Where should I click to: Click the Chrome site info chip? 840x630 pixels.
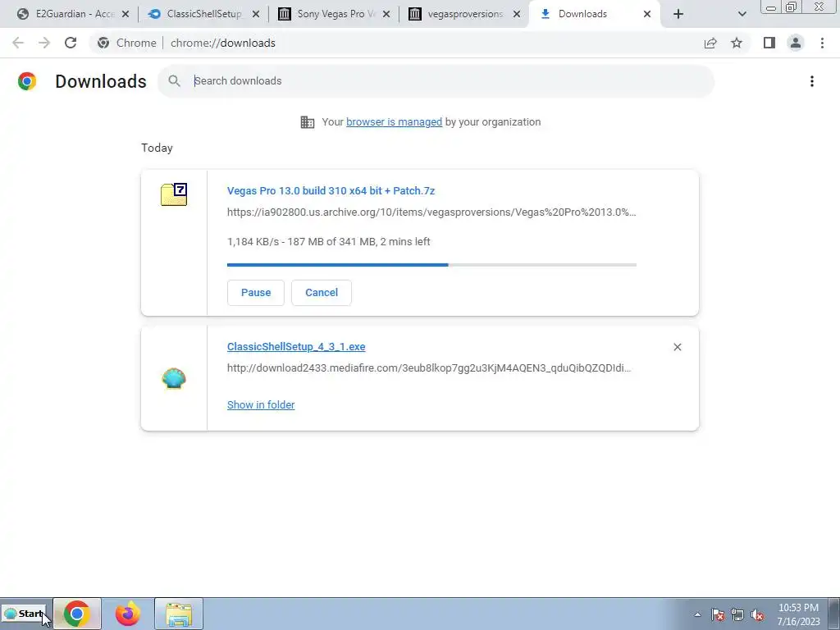click(127, 43)
